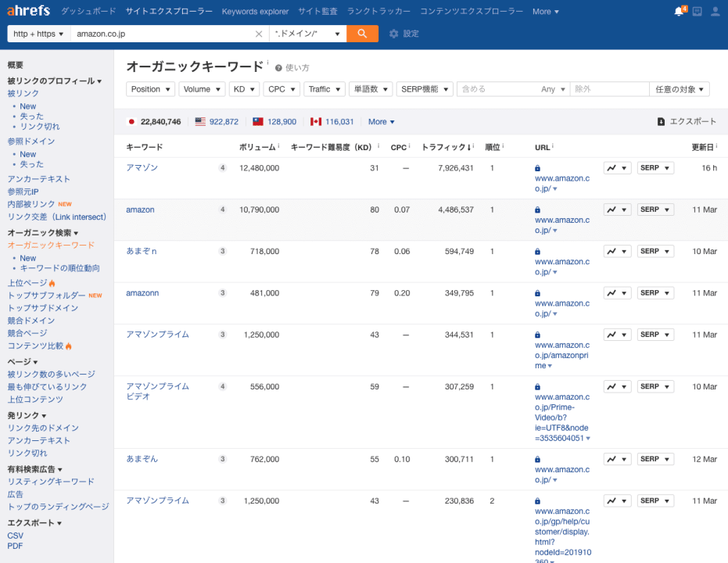Open the apps grid icon in the header
728x563 pixels.
[696, 11]
